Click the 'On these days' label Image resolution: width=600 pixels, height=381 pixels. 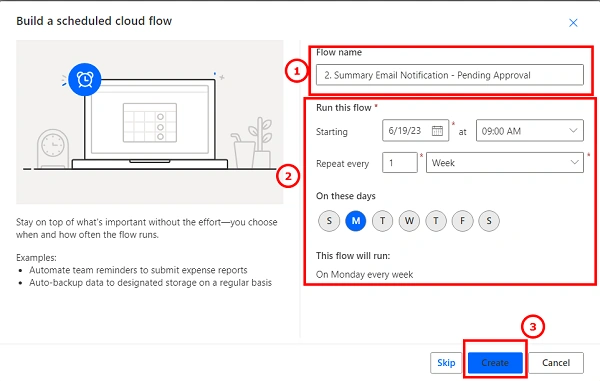[346, 196]
